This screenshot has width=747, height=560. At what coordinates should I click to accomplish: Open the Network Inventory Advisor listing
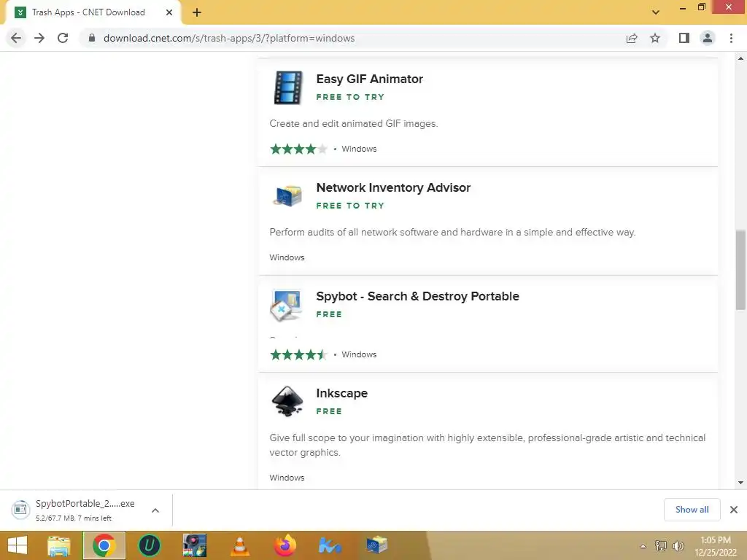393,187
